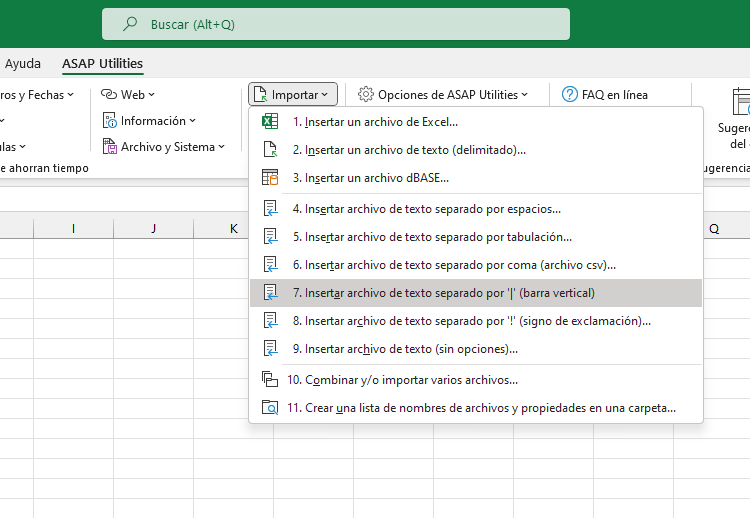Click the question mark icon of FAQ en línea
Screen dimensions: 750x518
tap(569, 94)
